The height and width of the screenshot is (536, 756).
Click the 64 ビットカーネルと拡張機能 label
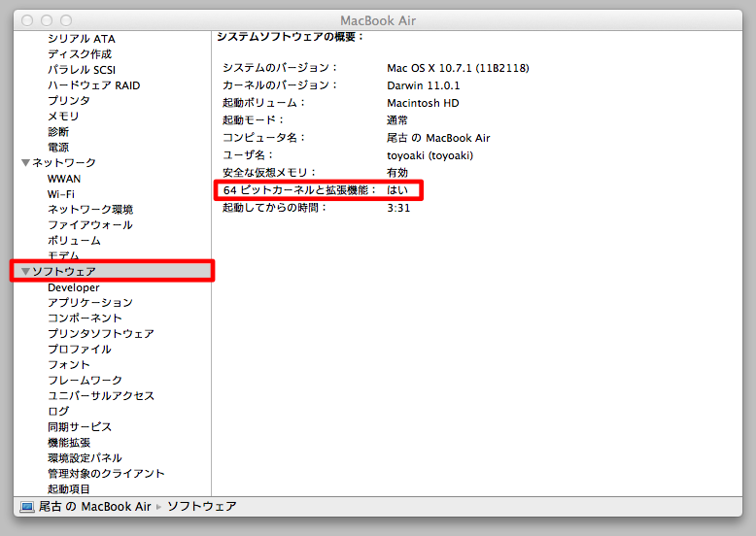tap(300, 190)
